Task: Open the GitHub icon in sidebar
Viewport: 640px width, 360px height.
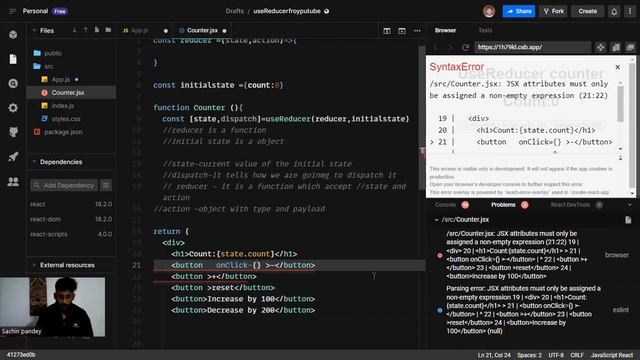Action: [x=13, y=132]
